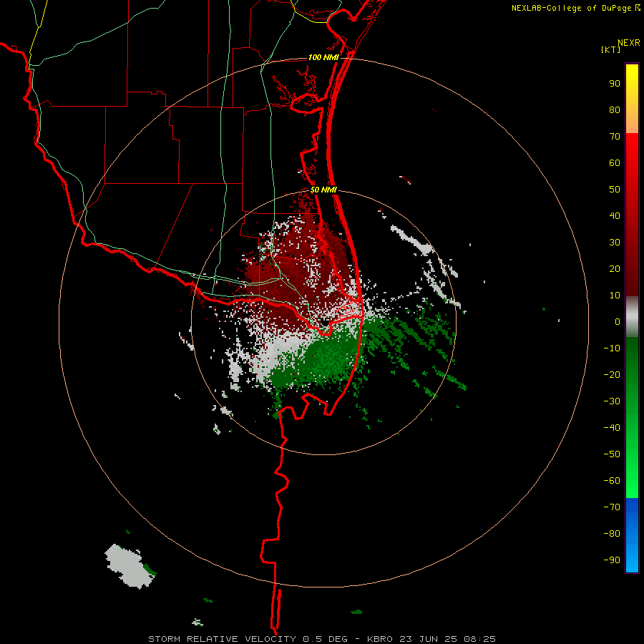Click the "[KT]" units label

coord(611,49)
